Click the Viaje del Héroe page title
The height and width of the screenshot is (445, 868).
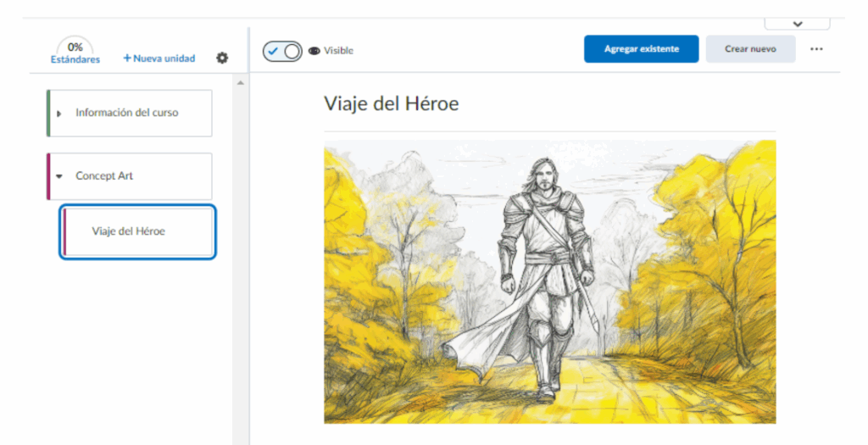(391, 104)
